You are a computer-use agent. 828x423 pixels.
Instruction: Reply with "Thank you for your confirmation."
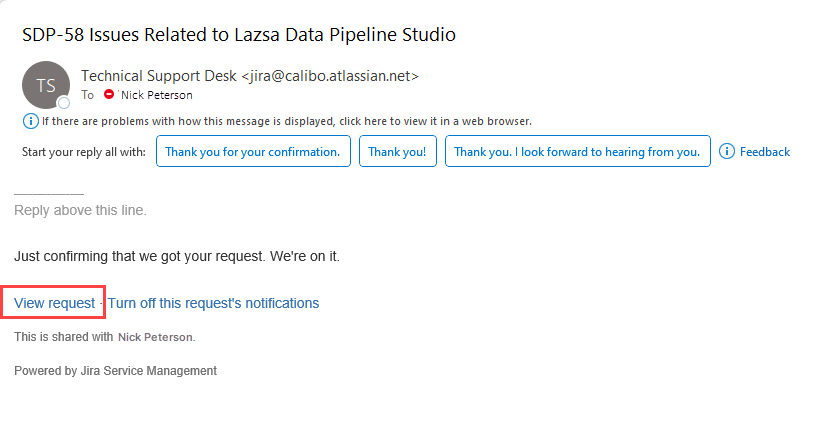[x=253, y=152]
